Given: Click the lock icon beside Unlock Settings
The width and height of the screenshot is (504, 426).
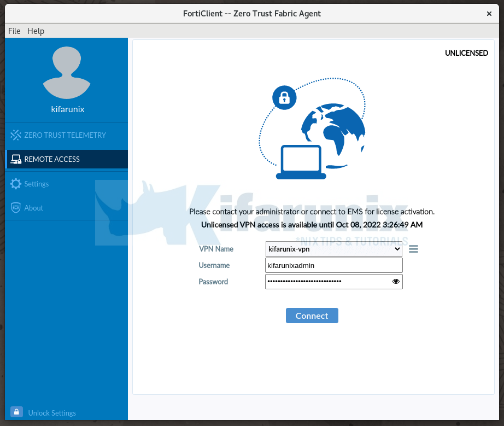Looking at the screenshot, I should tap(16, 412).
